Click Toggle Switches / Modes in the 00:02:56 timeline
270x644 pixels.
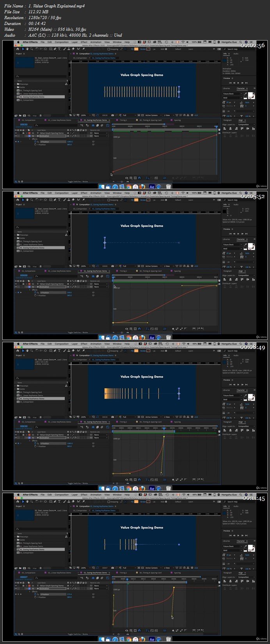(x=78, y=182)
